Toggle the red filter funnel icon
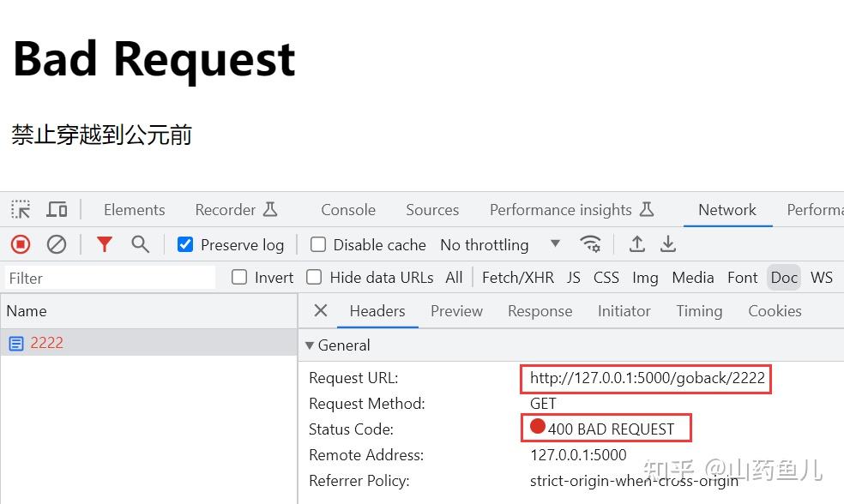The height and width of the screenshot is (504, 844). [105, 244]
